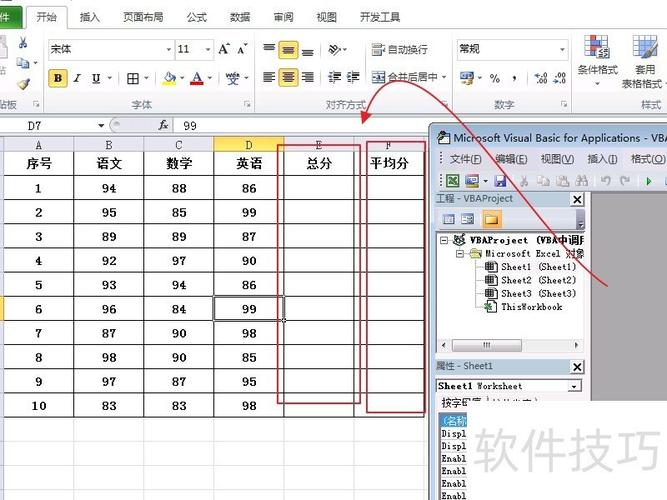Toggle Top Align vertical alignment
The height and width of the screenshot is (500, 667).
269,48
